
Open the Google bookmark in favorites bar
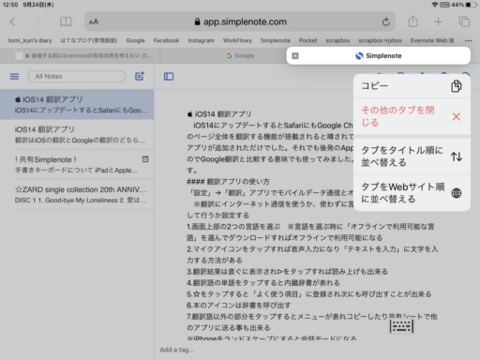[135, 40]
